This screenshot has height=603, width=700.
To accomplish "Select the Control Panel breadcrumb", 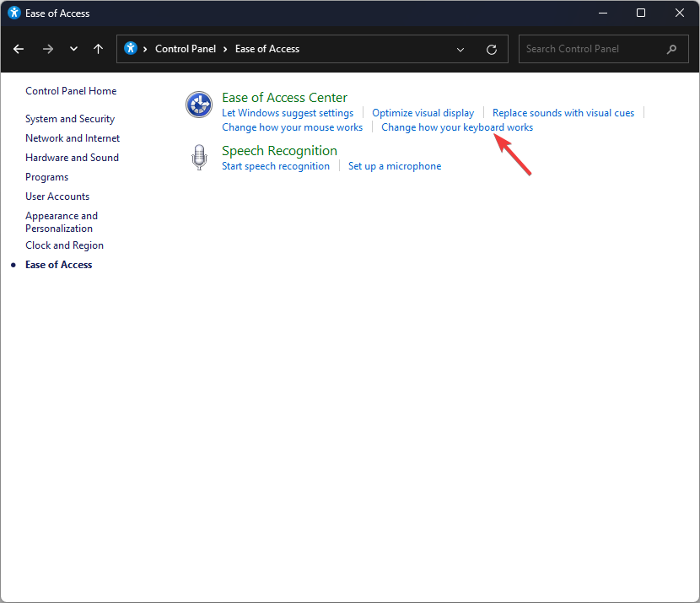I will click(186, 49).
